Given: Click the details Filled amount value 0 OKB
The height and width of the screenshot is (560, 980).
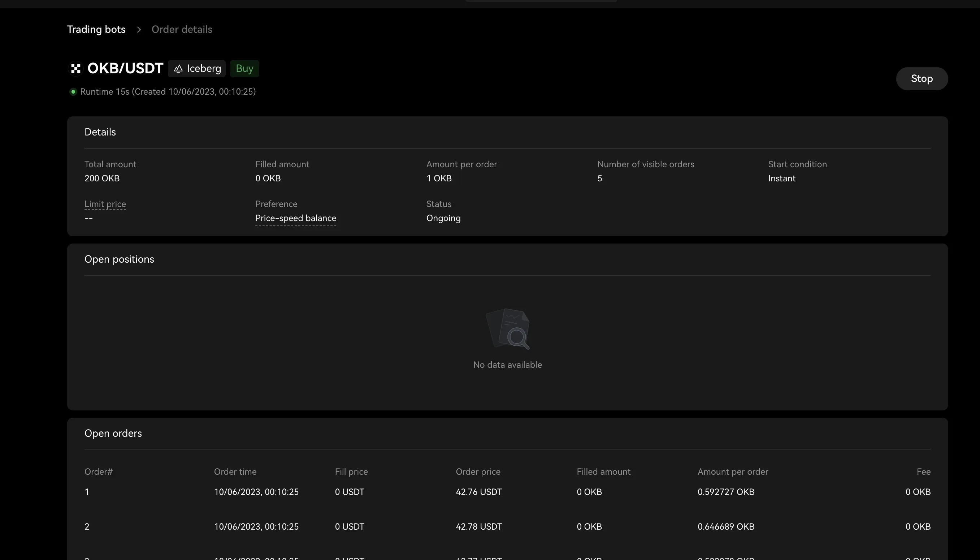Looking at the screenshot, I should (x=268, y=178).
